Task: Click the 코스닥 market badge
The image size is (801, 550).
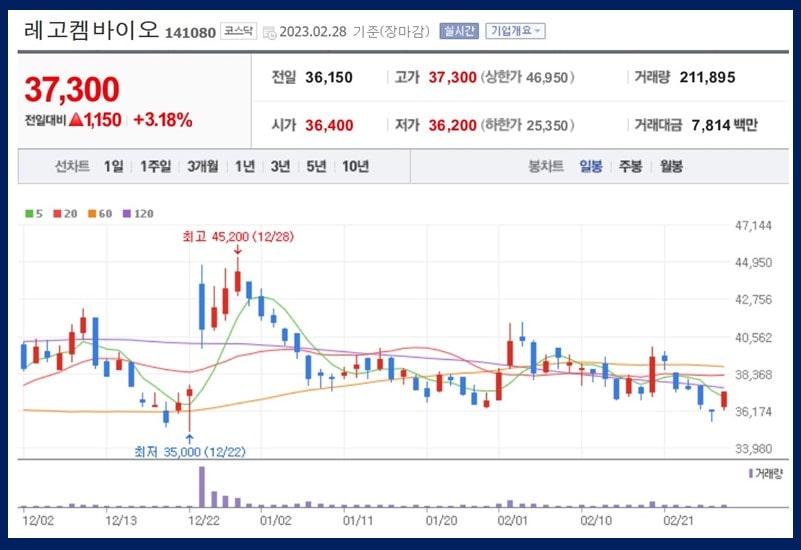Action: tap(239, 31)
